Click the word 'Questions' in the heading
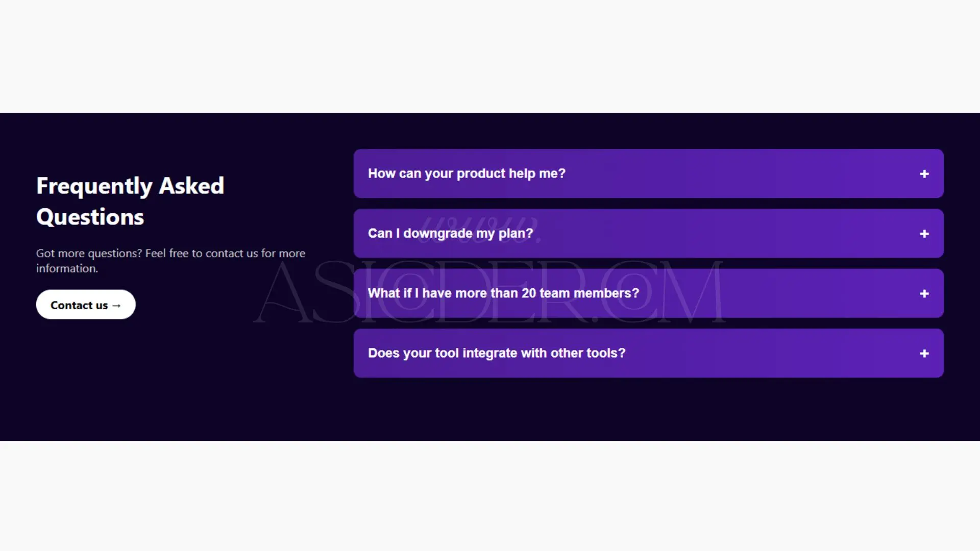 [x=90, y=217]
